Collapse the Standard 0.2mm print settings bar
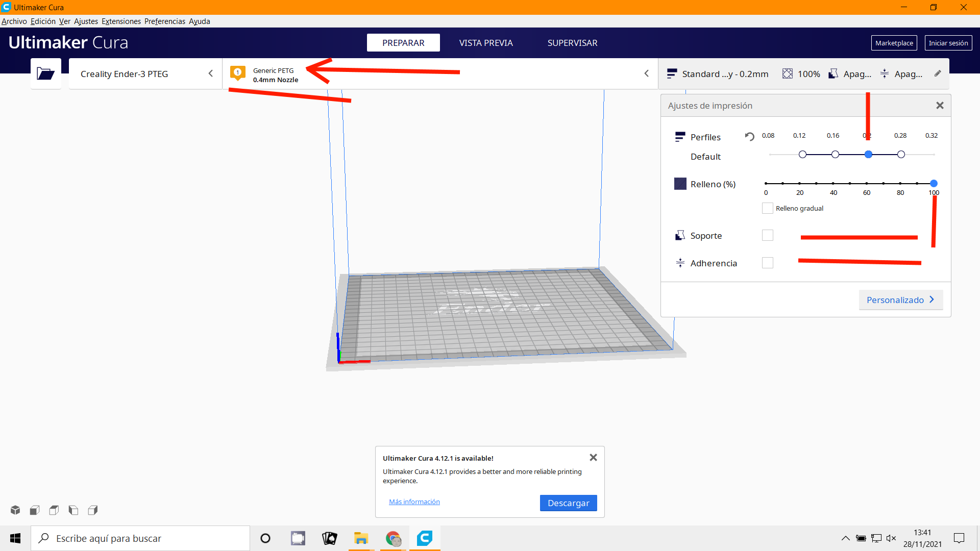This screenshot has height=551, width=980. (x=725, y=74)
